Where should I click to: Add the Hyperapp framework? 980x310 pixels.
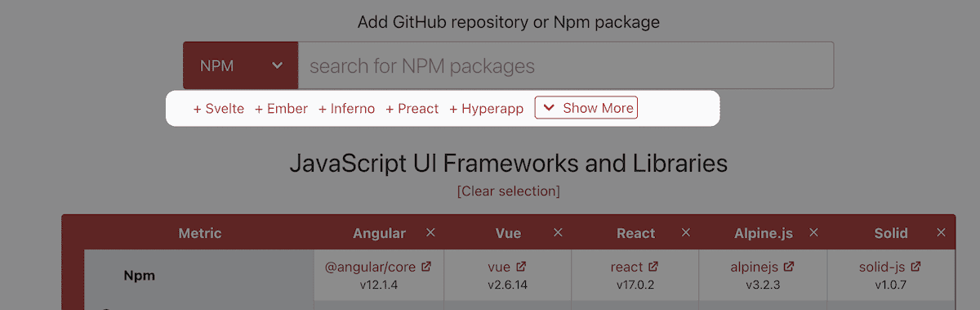pos(487,108)
